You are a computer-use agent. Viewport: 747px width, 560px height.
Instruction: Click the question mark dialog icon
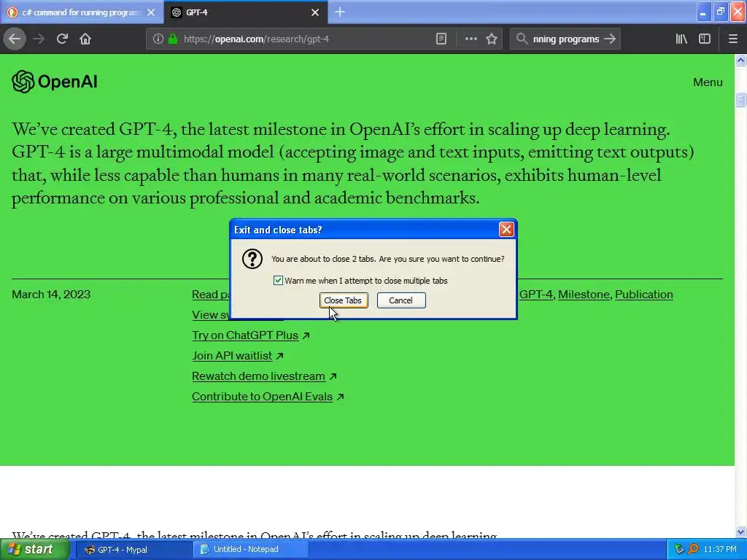(252, 259)
